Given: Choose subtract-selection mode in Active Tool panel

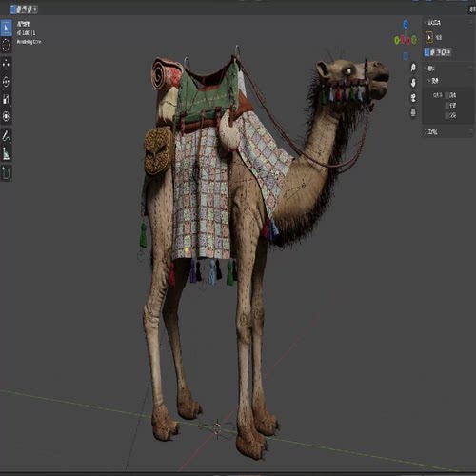Looking at the screenshot, I should (438, 52).
